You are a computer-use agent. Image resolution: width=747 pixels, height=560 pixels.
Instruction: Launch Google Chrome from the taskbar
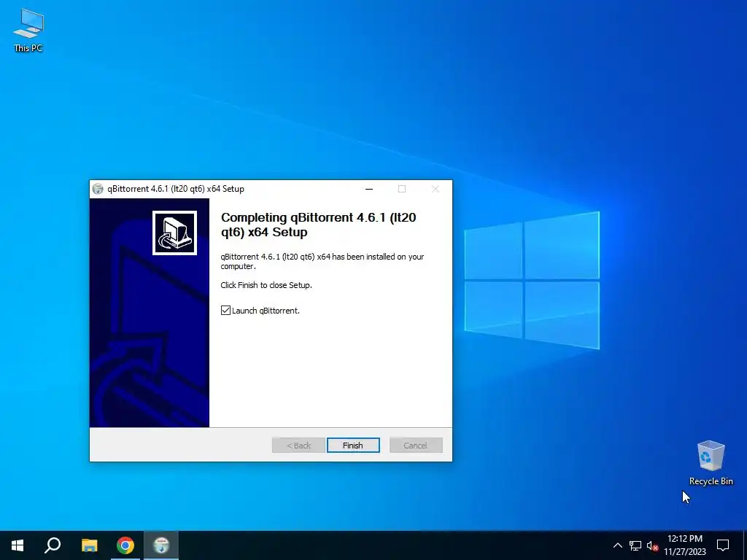pos(125,545)
